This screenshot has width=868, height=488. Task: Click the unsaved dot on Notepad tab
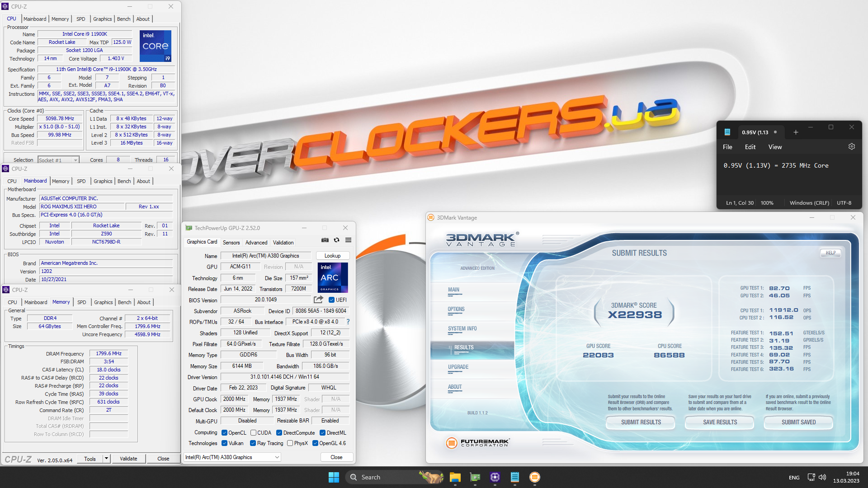coord(775,132)
